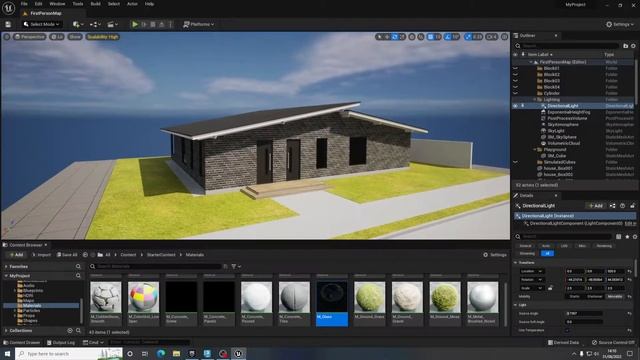Toggle visibility of Block03 folder
The image size is (640, 360).
pyautogui.click(x=516, y=81)
